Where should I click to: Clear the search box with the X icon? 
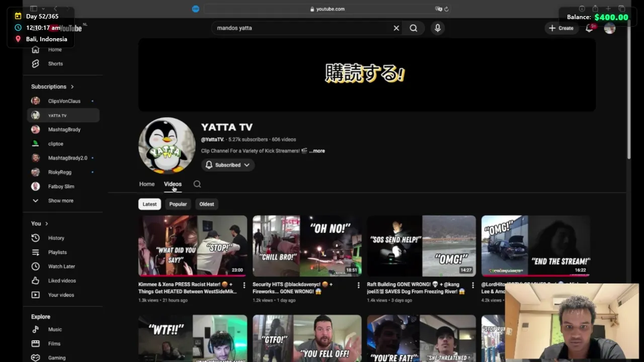pos(396,28)
